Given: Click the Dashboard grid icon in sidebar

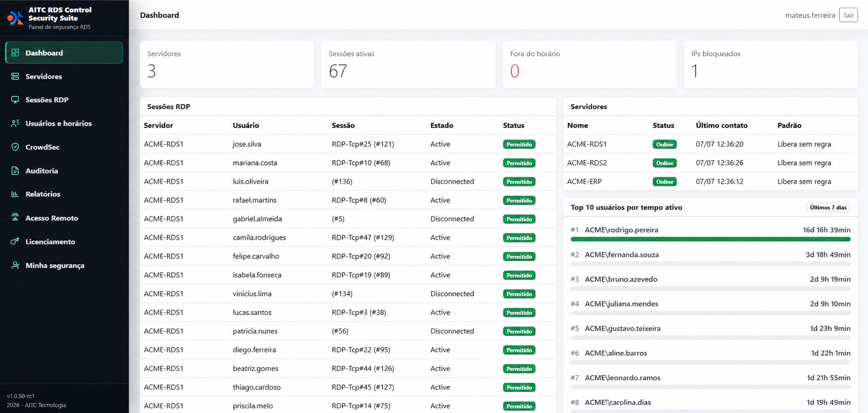Looking at the screenshot, I should pyautogui.click(x=15, y=53).
